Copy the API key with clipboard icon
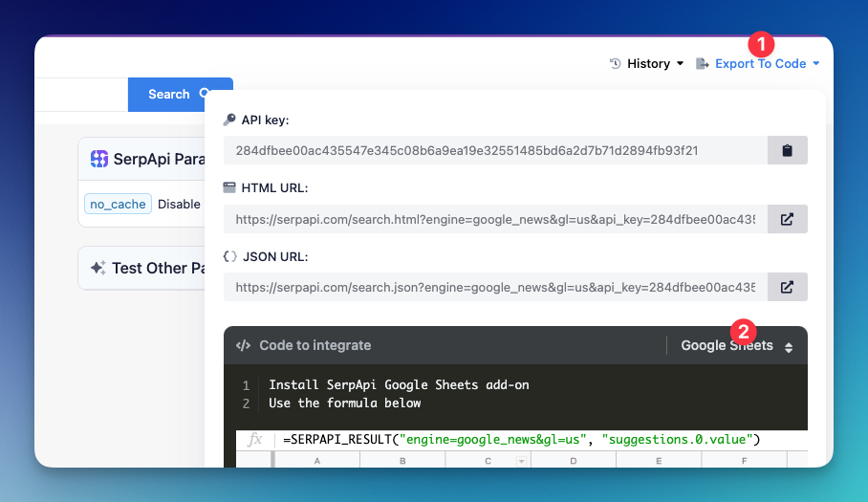The height and width of the screenshot is (502, 868). [x=787, y=150]
